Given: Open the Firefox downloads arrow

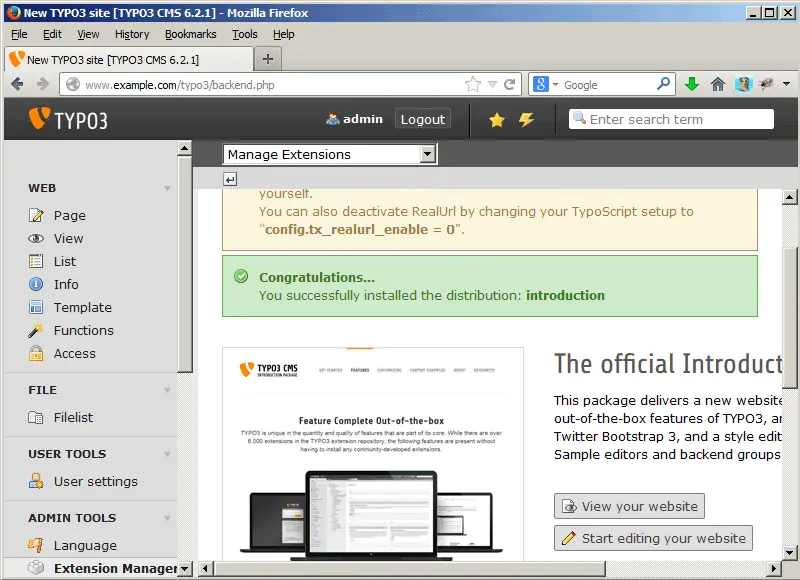Looking at the screenshot, I should (x=691, y=84).
